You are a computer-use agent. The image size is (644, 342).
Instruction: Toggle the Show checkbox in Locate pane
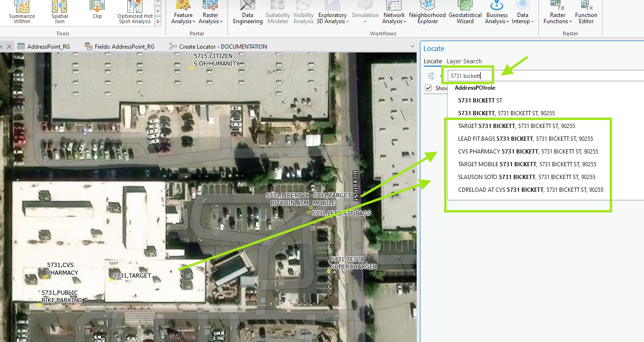[x=428, y=88]
